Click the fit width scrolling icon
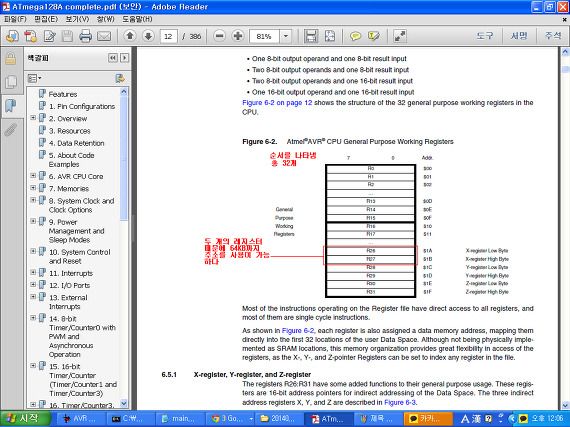The height and width of the screenshot is (427, 570). [x=311, y=36]
